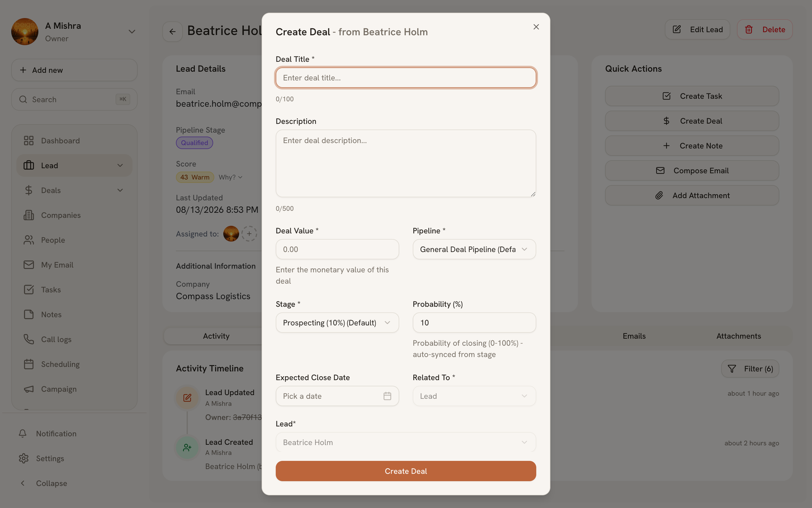The width and height of the screenshot is (812, 508).
Task: Expand the Why? score explanation
Action: [231, 177]
